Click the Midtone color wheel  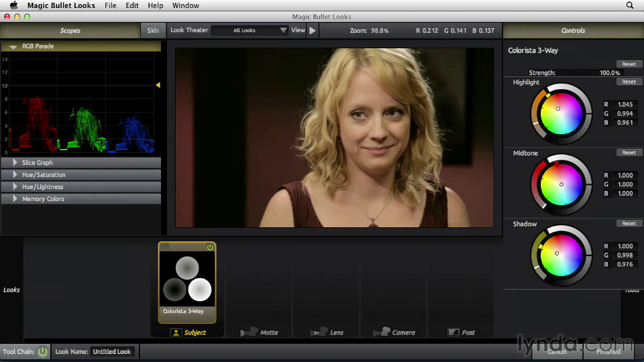[561, 185]
